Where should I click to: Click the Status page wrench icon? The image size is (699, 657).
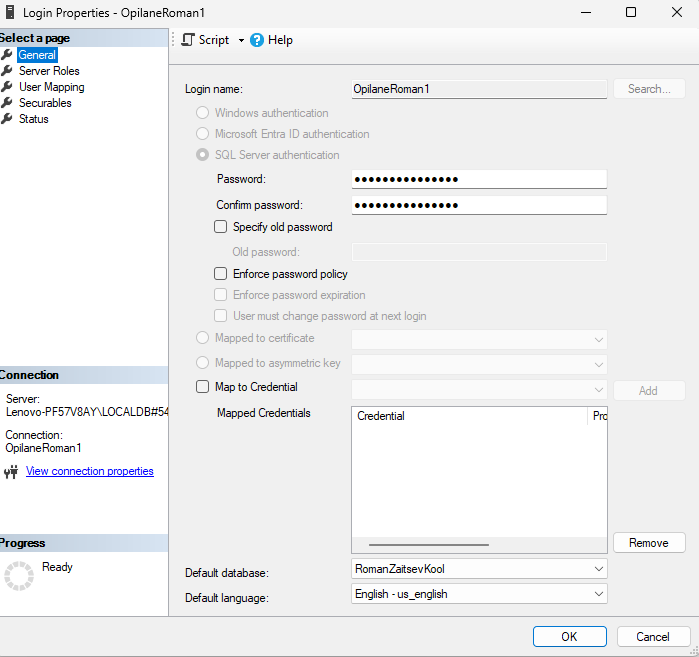tap(7, 119)
